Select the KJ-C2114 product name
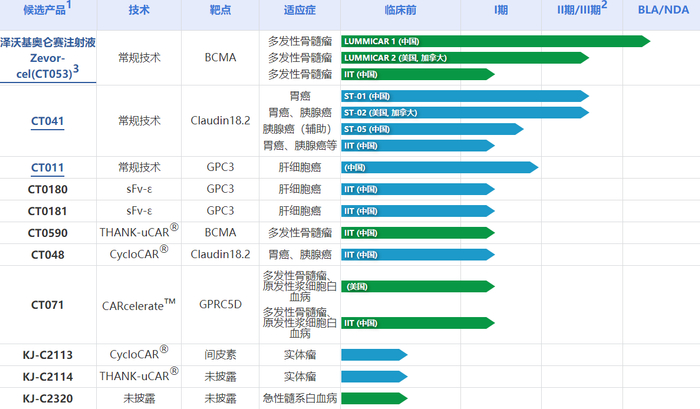 (x=47, y=377)
